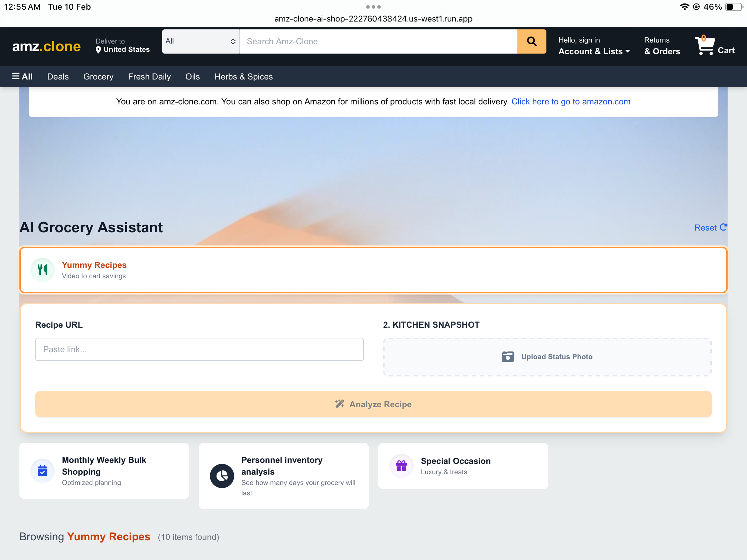Screen dimensions: 747x560
Task: Switch to Herbs & Spices category
Action: click(243, 76)
